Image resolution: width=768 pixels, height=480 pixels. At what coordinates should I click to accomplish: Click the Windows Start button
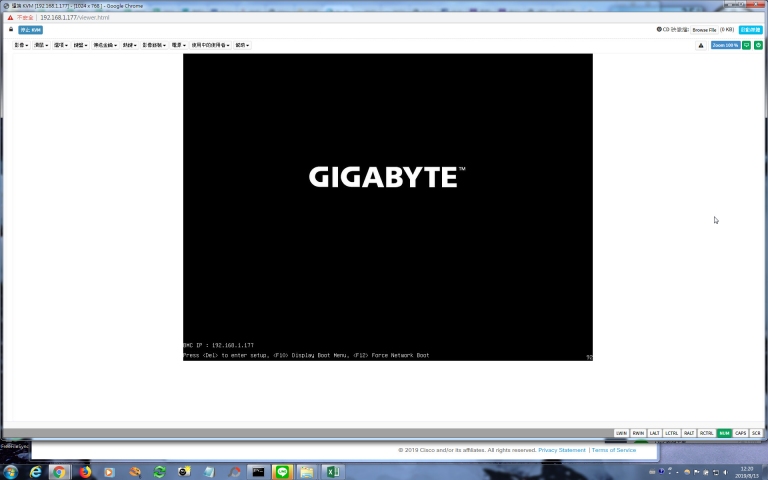coord(10,472)
